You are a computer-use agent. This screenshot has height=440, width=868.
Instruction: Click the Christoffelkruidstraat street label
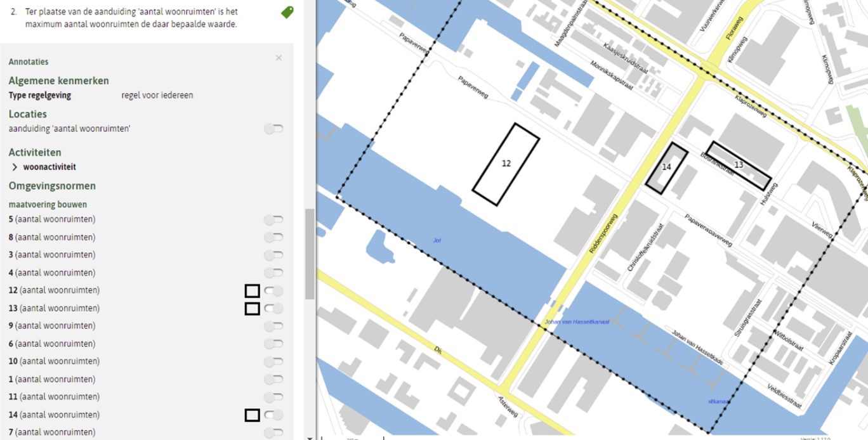tap(646, 247)
